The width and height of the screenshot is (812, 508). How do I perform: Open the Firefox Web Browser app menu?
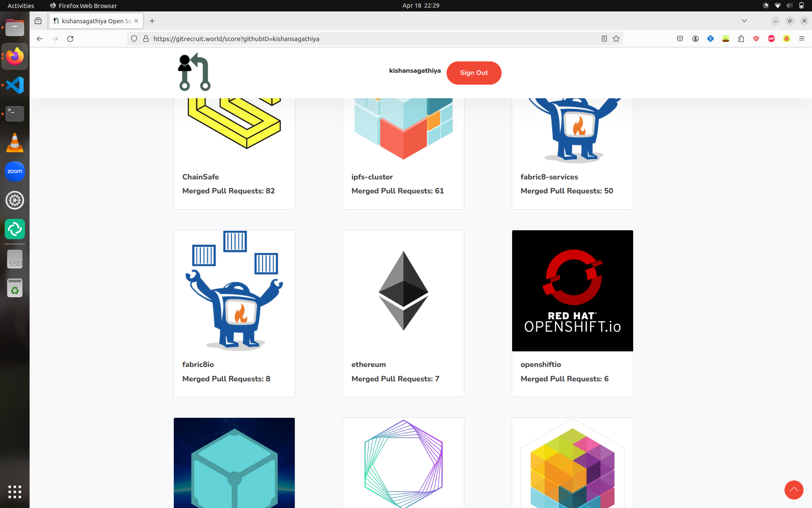click(83, 6)
